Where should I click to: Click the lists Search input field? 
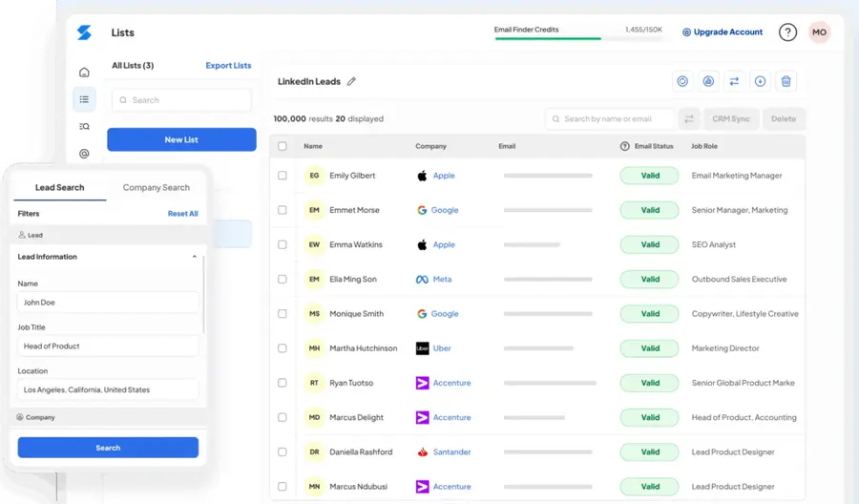pos(181,100)
